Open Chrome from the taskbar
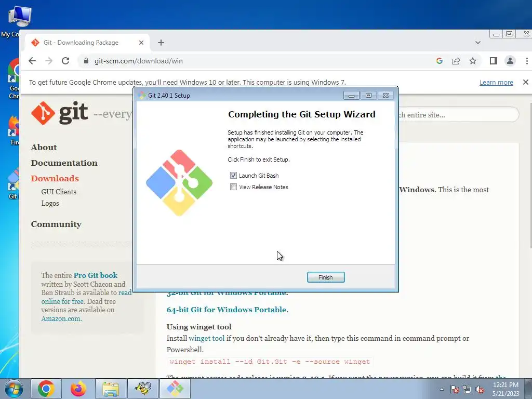 pyautogui.click(x=46, y=389)
